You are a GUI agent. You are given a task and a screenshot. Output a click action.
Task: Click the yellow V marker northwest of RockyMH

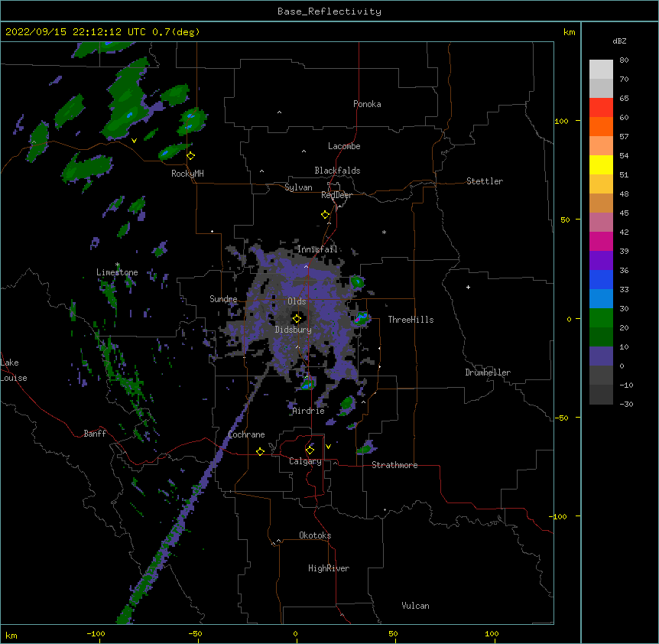tap(134, 141)
